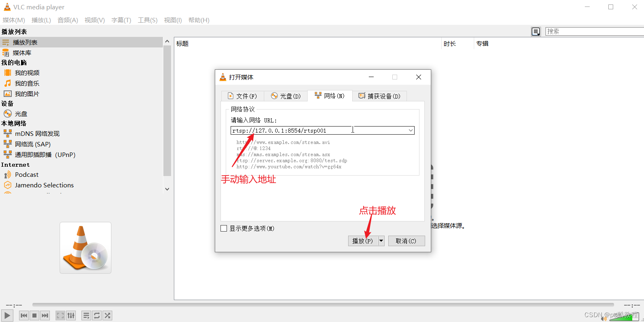
Task: Close the 打开媒体 dialog
Action: coord(419,77)
